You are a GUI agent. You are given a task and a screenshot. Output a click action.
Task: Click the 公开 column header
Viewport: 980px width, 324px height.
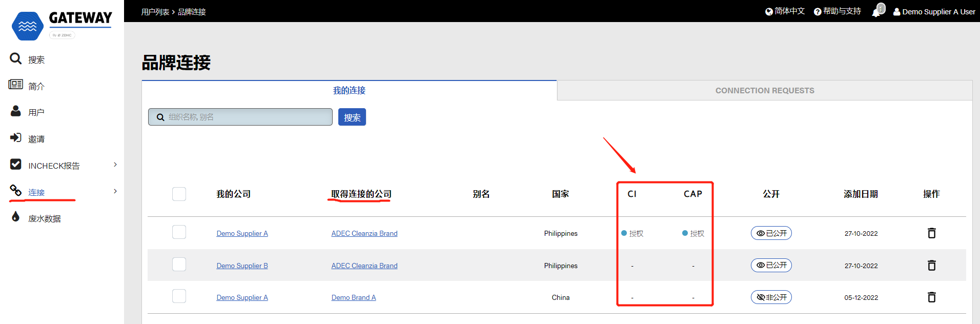pyautogui.click(x=771, y=194)
